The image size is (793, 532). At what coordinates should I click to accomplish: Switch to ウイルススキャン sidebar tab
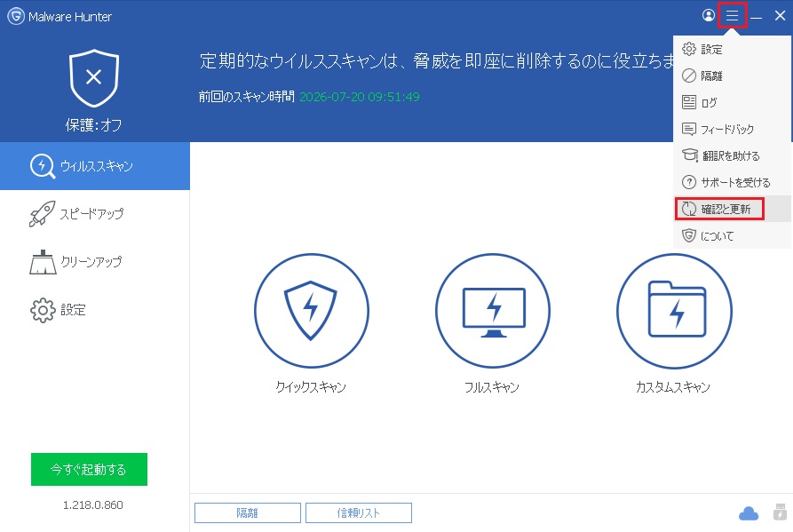(x=94, y=166)
